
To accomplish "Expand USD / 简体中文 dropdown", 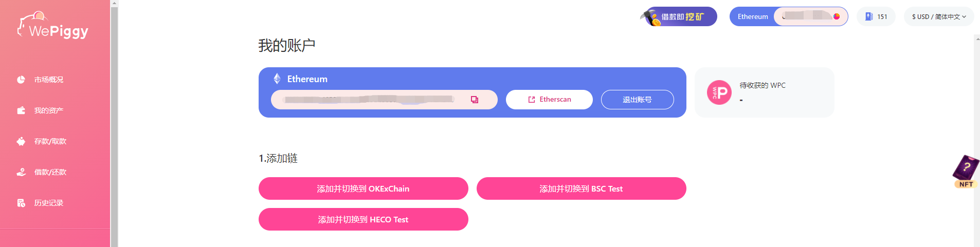I will point(939,17).
